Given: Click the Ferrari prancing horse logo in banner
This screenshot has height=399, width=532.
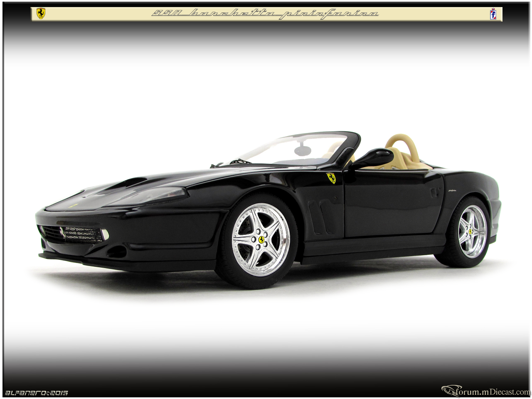Looking at the screenshot, I should [x=41, y=14].
